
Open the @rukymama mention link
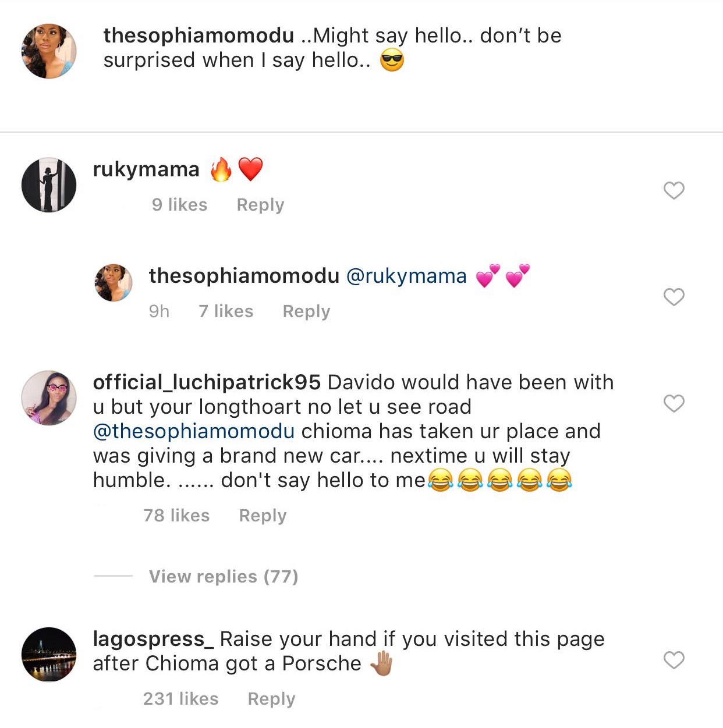point(406,276)
